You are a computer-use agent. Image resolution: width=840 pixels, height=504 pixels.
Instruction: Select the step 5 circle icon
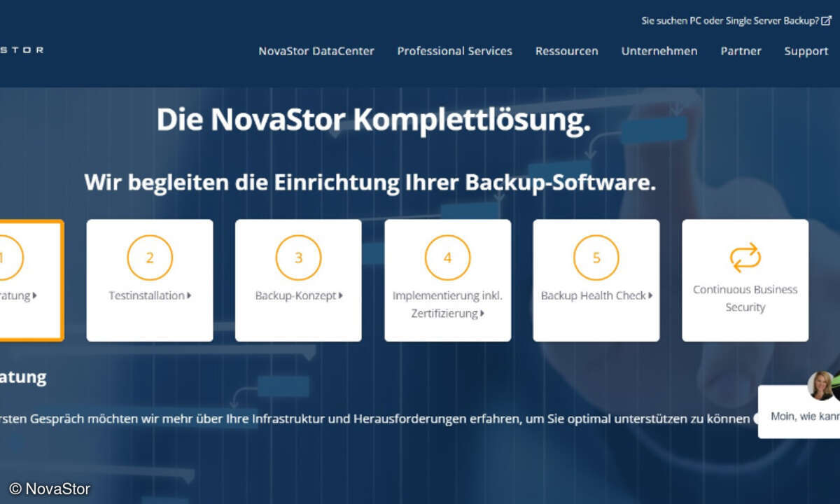[x=596, y=258]
